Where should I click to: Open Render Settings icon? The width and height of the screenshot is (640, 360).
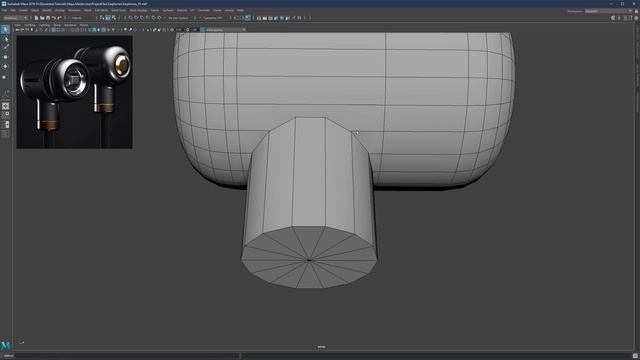276,18
